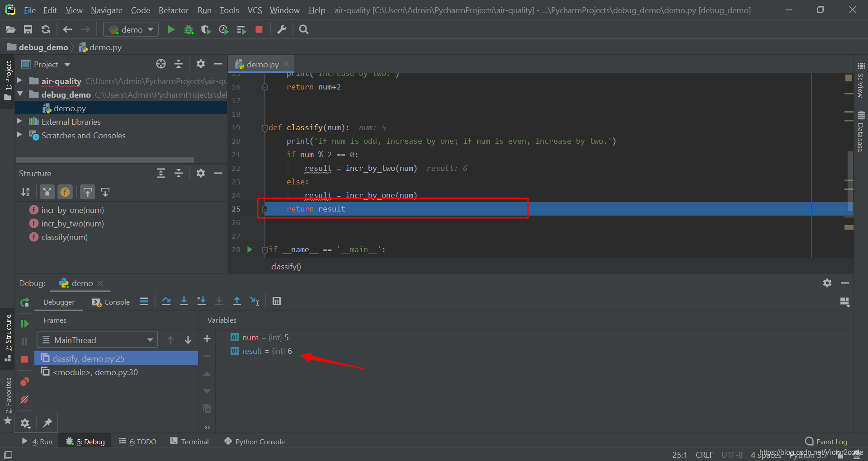The width and height of the screenshot is (868, 461).
Task: Switch to the Console debug tab
Action: coord(111,302)
